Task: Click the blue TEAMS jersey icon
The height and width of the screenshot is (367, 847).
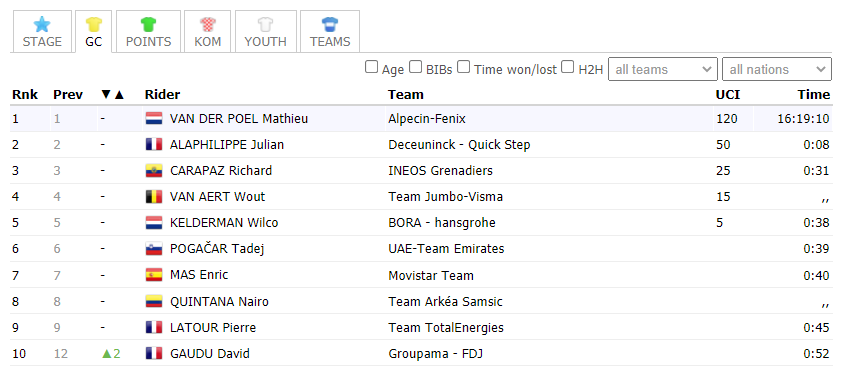Action: click(330, 24)
